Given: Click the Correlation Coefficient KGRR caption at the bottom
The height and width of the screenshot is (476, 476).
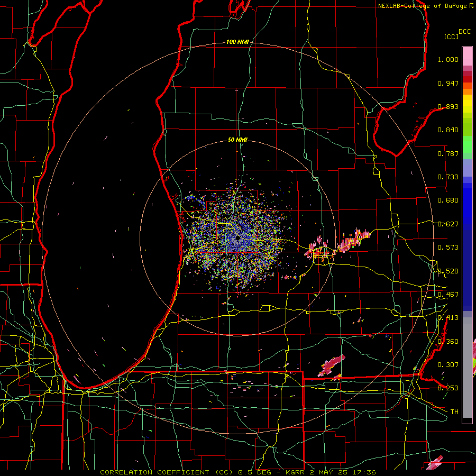Looking at the screenshot, I should tap(238, 472).
